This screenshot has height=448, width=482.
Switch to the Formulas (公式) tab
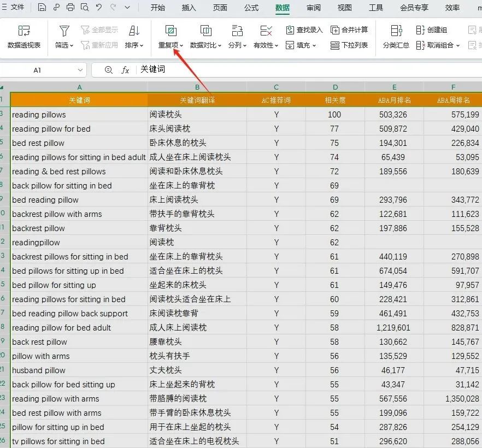(x=251, y=8)
